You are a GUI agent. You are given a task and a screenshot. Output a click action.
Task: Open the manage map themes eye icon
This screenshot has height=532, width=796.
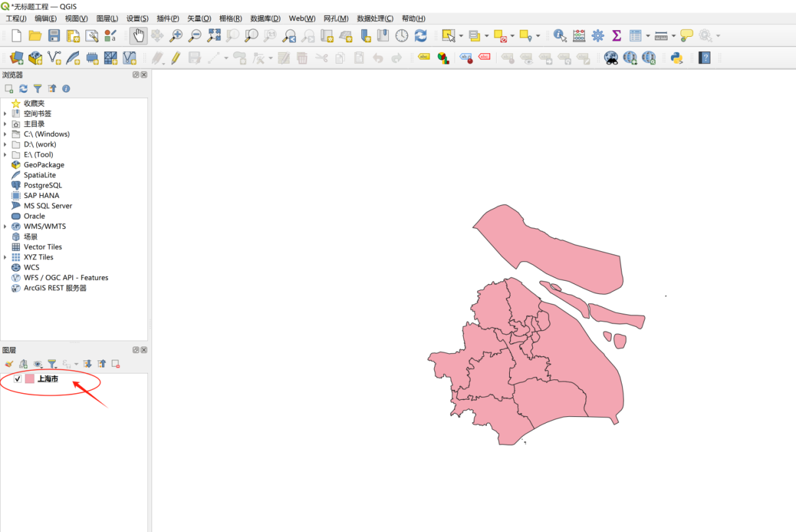(37, 364)
